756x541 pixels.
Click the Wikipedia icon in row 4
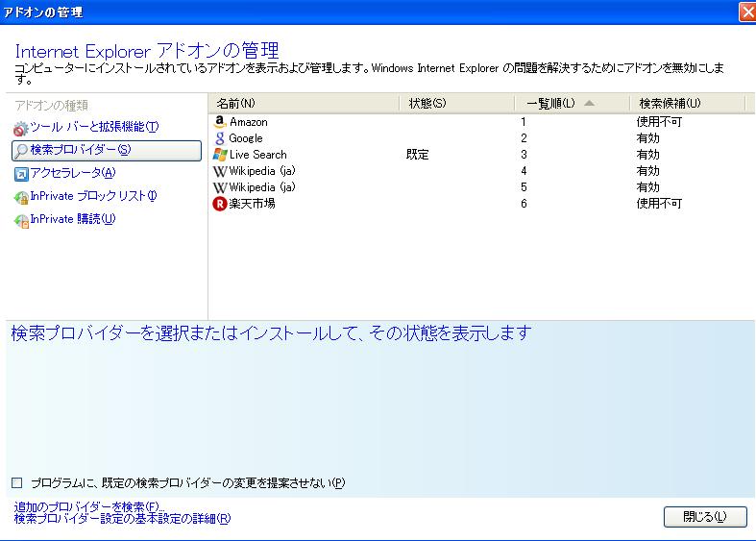pyautogui.click(x=219, y=171)
